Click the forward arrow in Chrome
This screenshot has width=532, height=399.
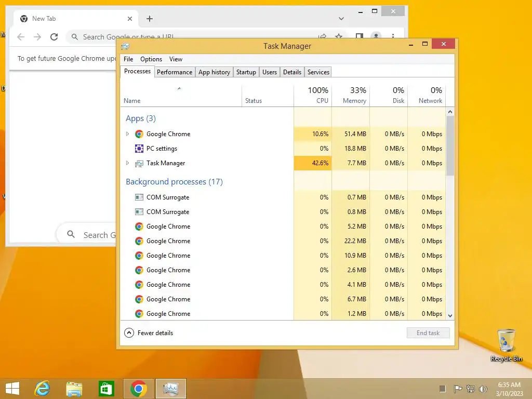[37, 37]
